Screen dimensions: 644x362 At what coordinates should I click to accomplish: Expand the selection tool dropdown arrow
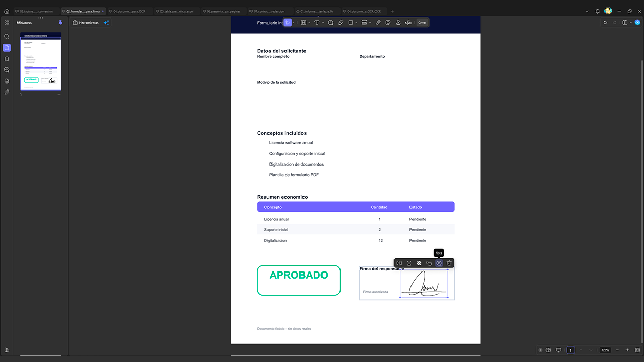[294, 23]
